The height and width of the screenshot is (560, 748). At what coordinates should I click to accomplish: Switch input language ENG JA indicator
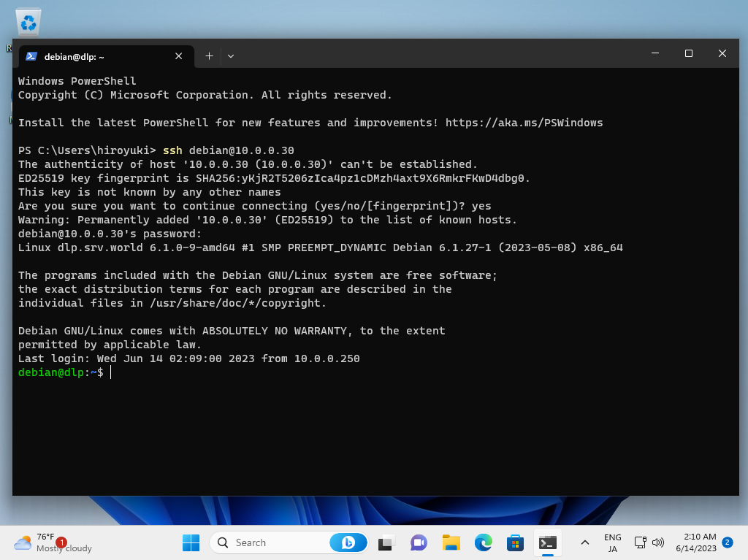click(613, 542)
